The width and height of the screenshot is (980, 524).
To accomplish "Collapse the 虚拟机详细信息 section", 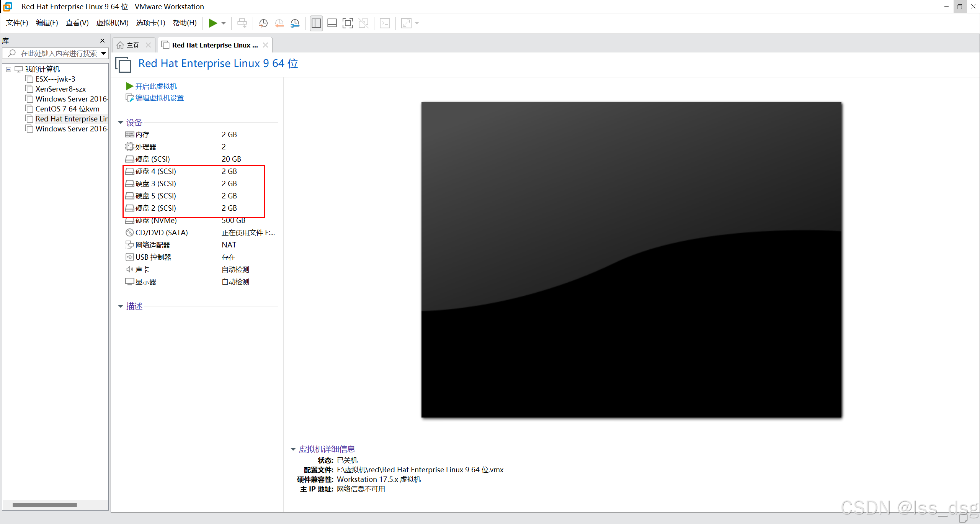I will pos(293,449).
